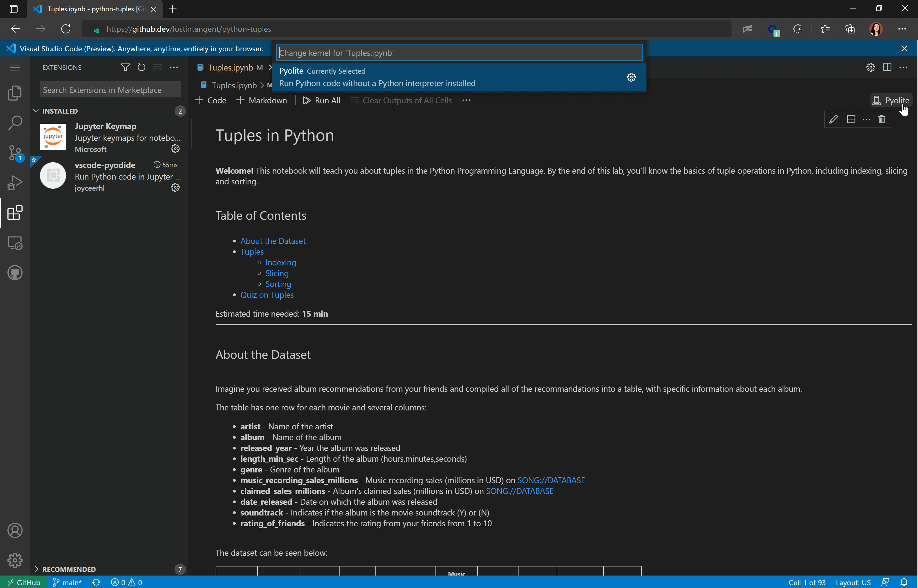Open the hamburger application menu
This screenshot has width=918, height=588.
(15, 68)
